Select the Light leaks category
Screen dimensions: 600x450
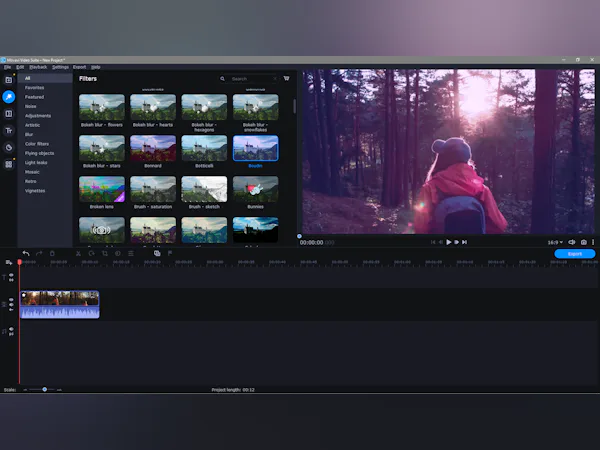coord(36,163)
